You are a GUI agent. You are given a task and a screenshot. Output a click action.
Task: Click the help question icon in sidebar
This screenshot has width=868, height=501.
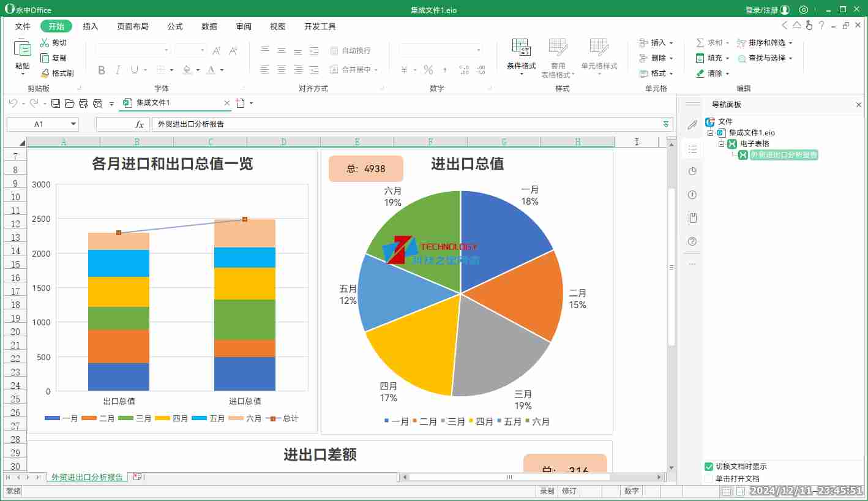click(x=692, y=241)
